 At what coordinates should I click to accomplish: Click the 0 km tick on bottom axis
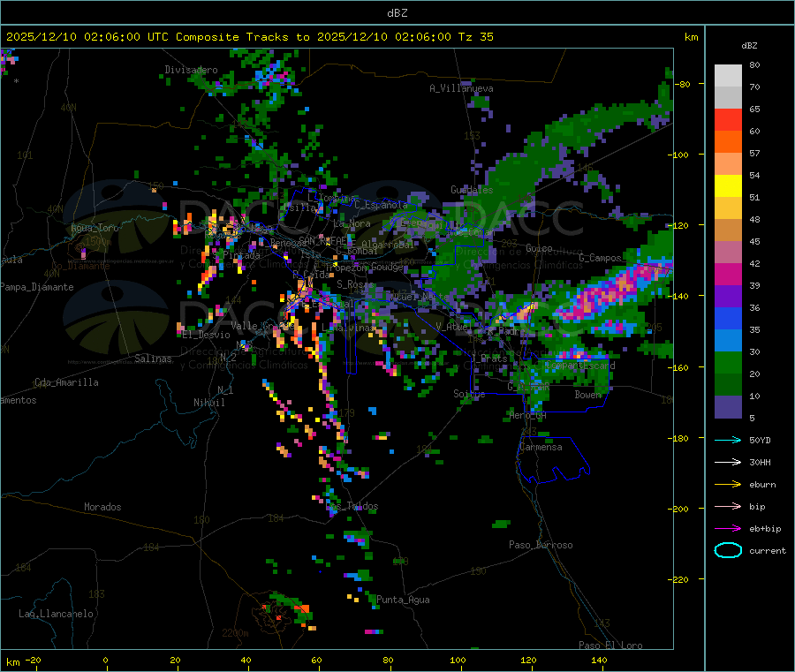(105, 660)
